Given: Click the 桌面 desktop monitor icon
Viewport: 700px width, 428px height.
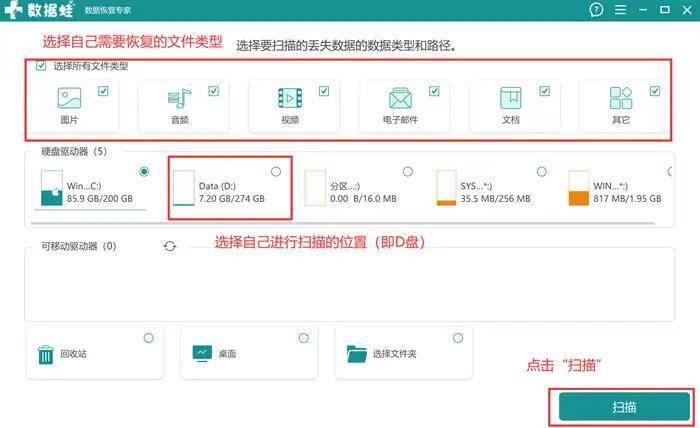Looking at the screenshot, I should [x=202, y=353].
